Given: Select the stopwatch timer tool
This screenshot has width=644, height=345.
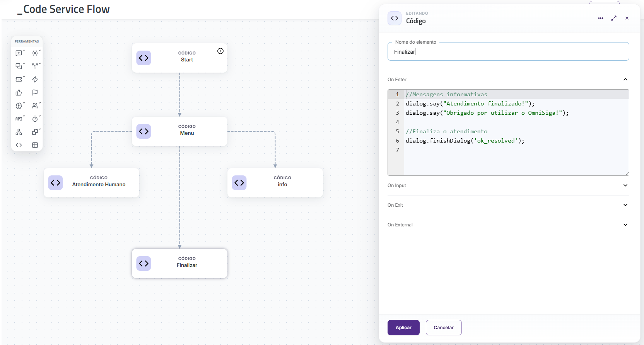Looking at the screenshot, I should coord(35,119).
